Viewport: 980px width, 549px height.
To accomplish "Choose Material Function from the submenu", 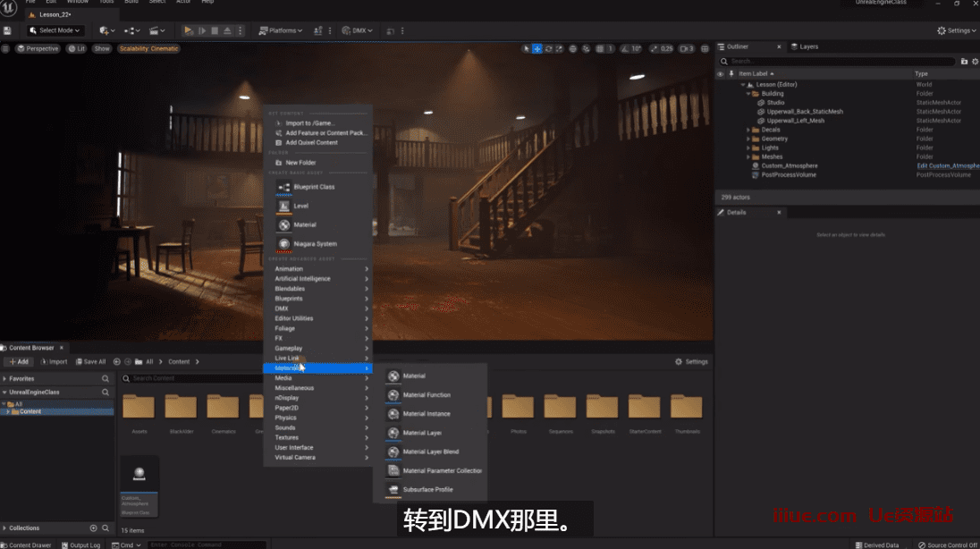I will tap(393, 395).
